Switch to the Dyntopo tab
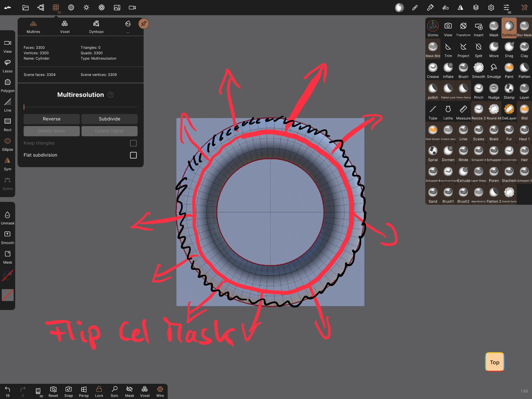Screen dimensions: 532x399 coord(96,27)
